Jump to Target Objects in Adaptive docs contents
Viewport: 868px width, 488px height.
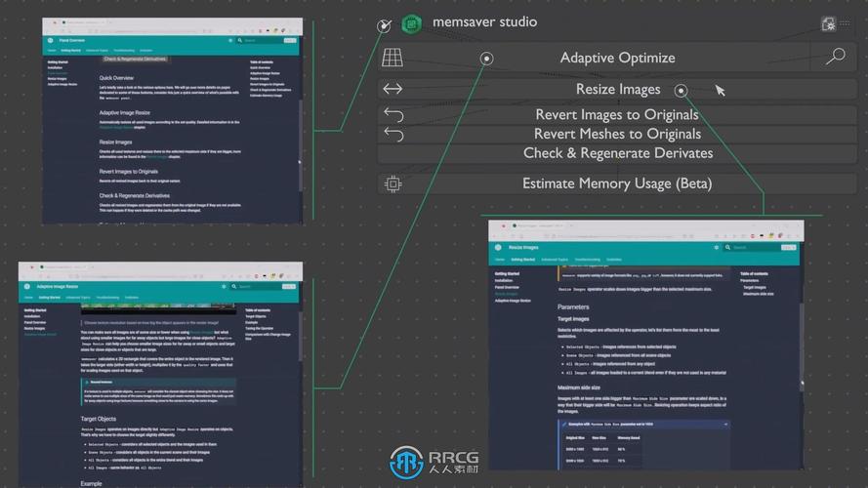[255, 316]
